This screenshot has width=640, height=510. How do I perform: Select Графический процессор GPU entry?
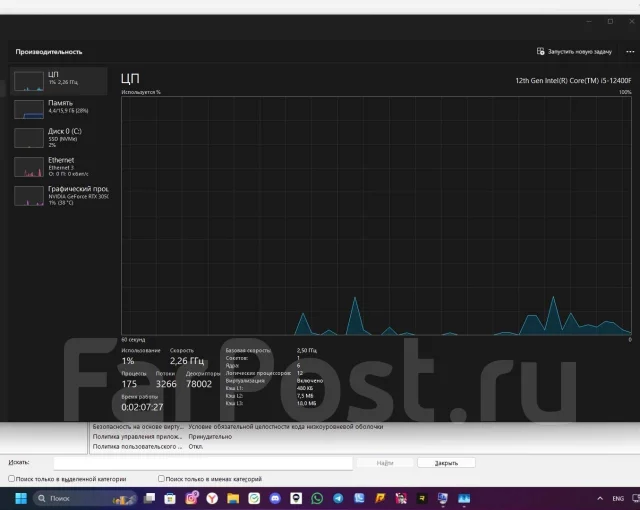59,196
